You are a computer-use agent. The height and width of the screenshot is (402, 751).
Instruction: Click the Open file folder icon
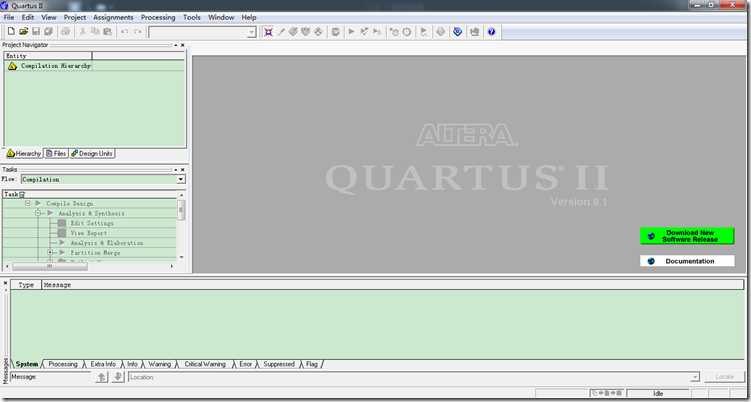[x=24, y=32]
